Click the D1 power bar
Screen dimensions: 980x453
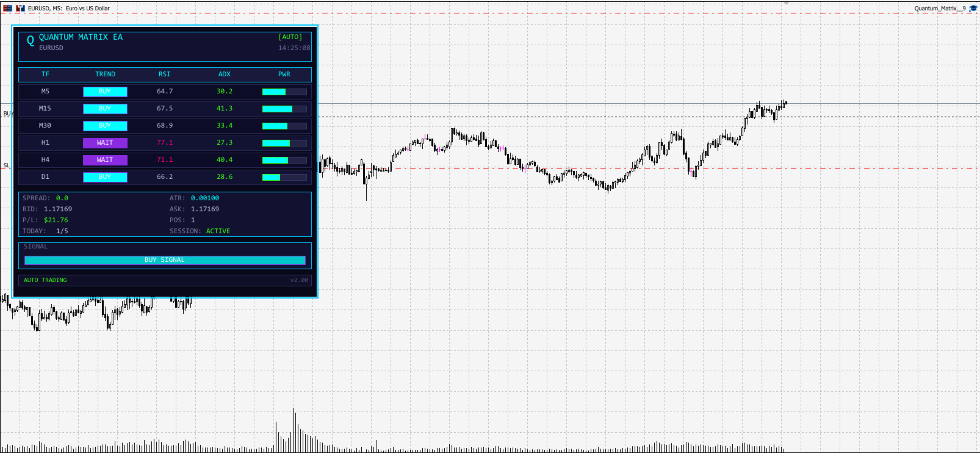(x=284, y=177)
